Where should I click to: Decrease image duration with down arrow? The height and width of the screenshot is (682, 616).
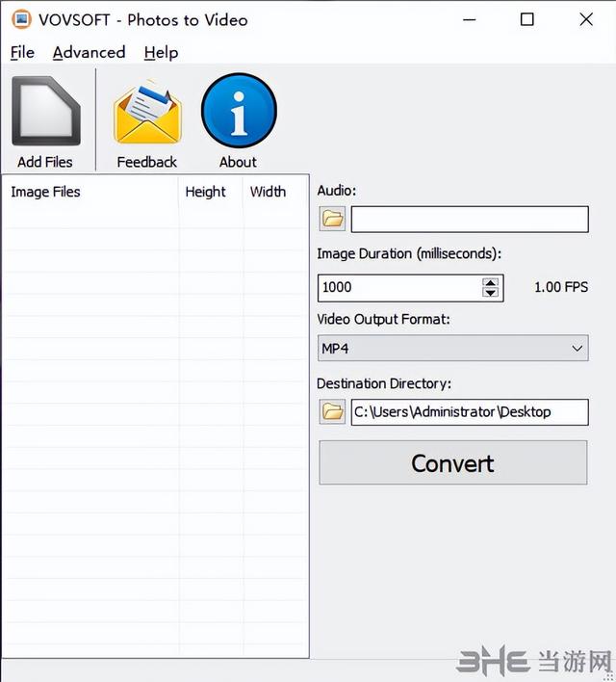click(x=490, y=293)
